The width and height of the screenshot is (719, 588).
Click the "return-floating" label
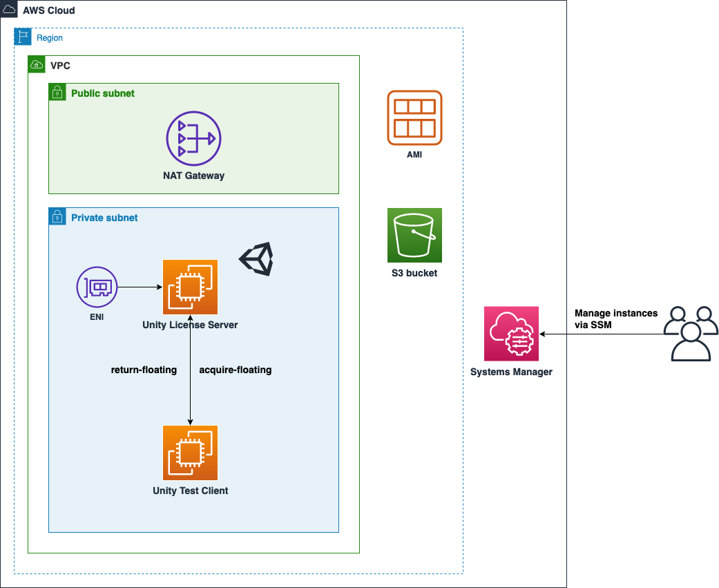144,370
